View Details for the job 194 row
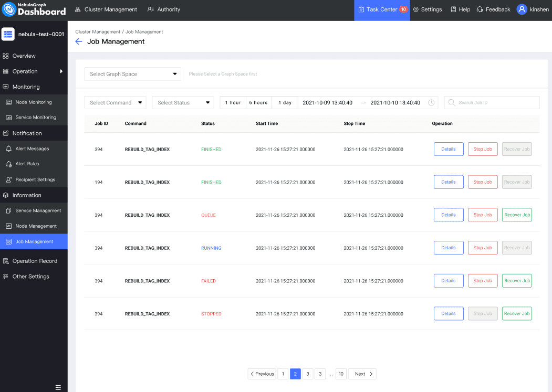This screenshot has height=392, width=552. pos(449,182)
